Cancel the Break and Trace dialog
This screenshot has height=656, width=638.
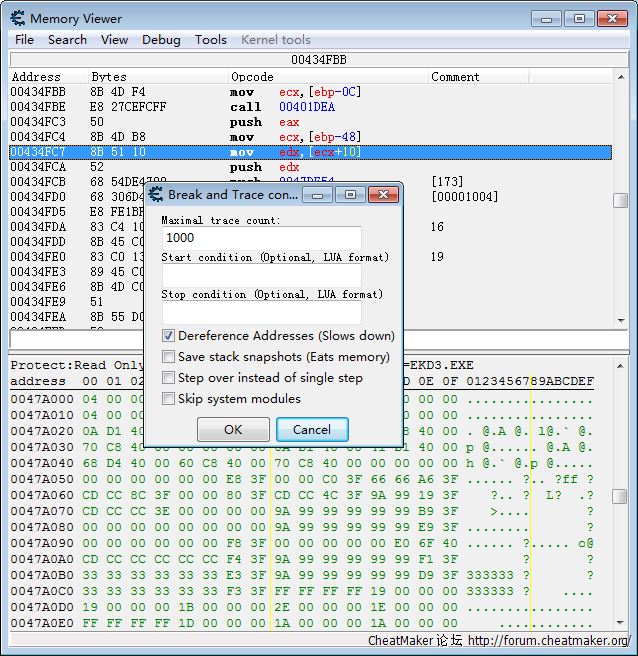tap(311, 430)
